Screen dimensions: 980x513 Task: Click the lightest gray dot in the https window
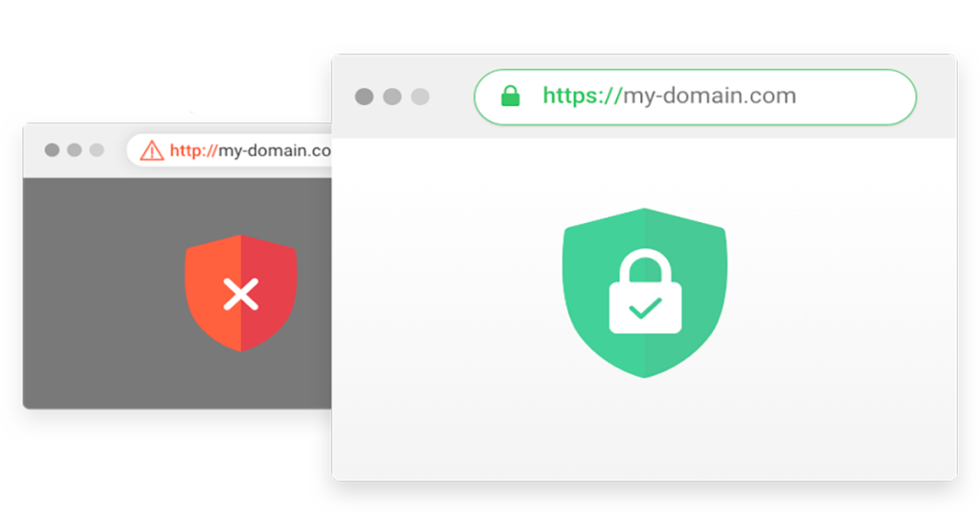click(x=420, y=97)
